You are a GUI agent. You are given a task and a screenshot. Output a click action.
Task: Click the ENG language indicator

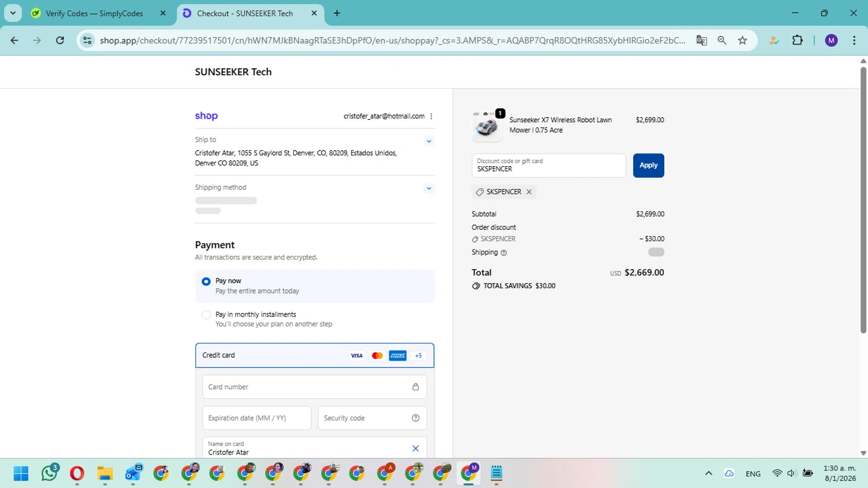click(x=753, y=474)
